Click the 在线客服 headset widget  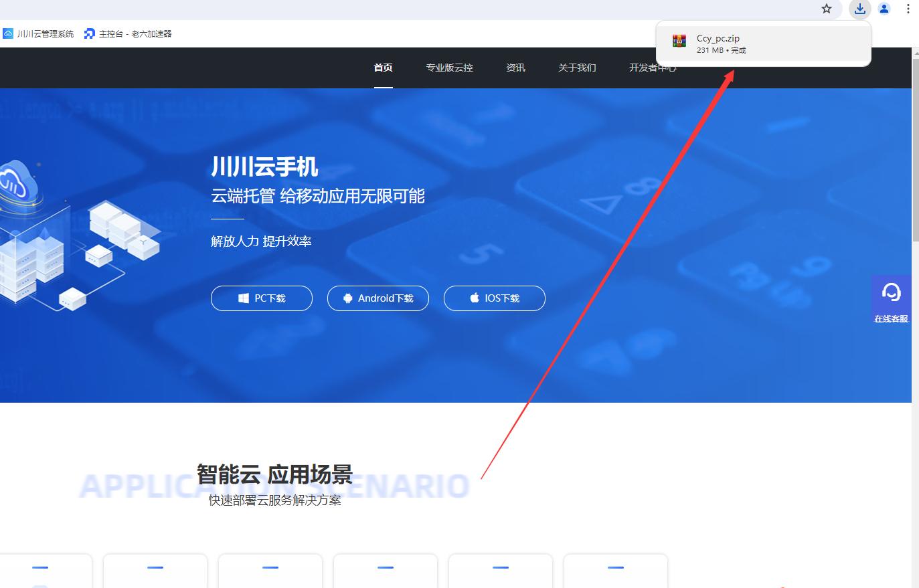[x=891, y=299]
